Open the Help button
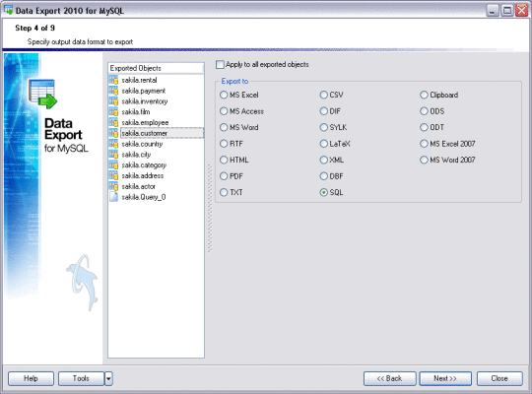 (x=31, y=378)
